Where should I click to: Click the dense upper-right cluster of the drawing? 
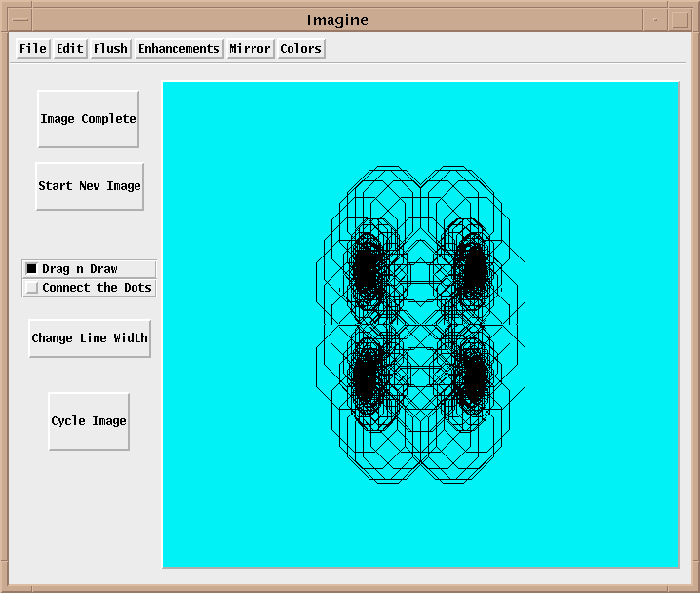475,271
